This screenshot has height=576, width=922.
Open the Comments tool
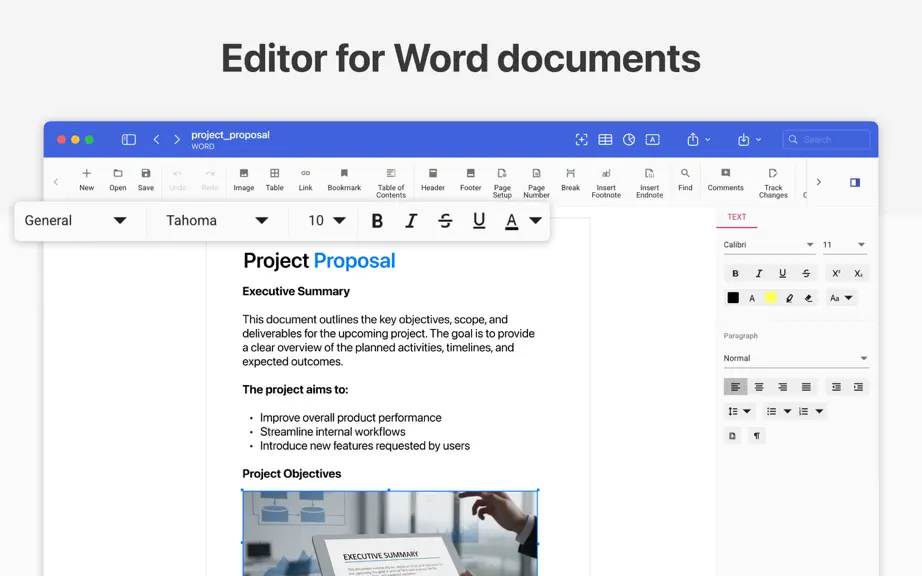725,179
